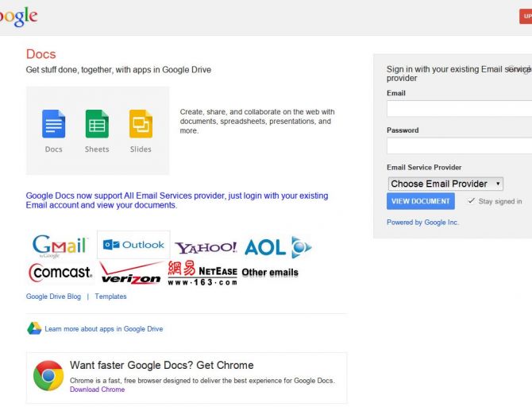Open the Choose Email Provider dropdown
532x407 pixels.
[445, 184]
